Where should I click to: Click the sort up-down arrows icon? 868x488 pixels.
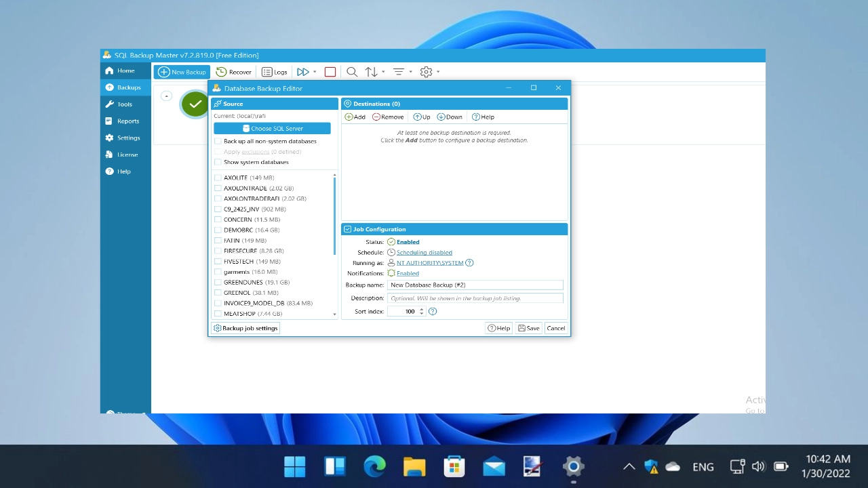tap(372, 72)
